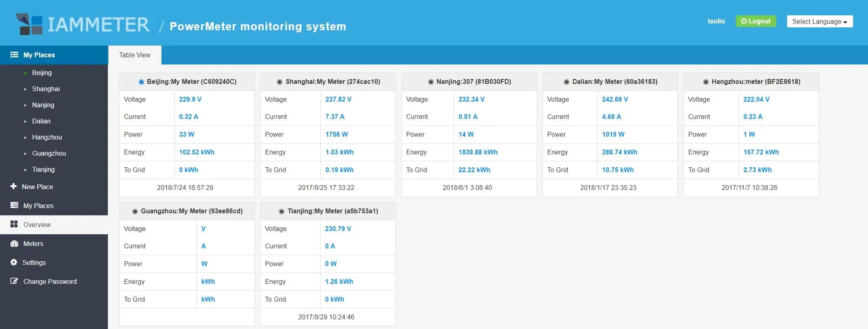Click Beijing voltage value 229.9 V
The height and width of the screenshot is (329, 868).
pos(190,99)
